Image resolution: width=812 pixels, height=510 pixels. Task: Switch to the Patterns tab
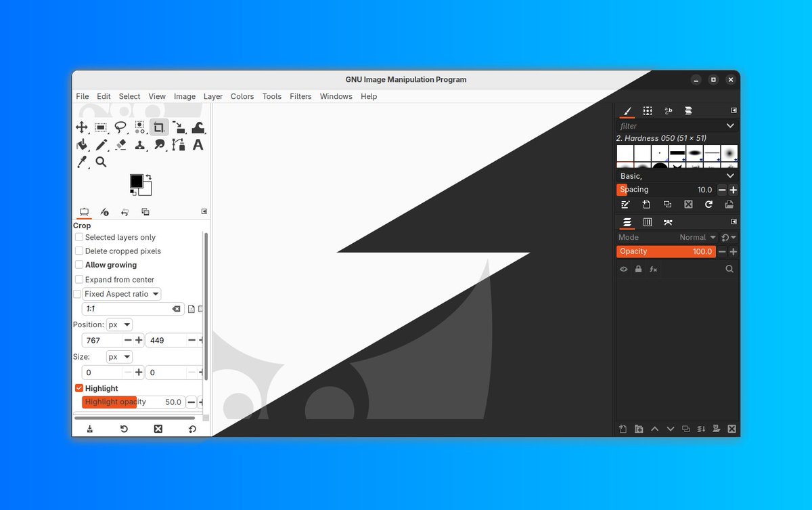[x=648, y=110]
